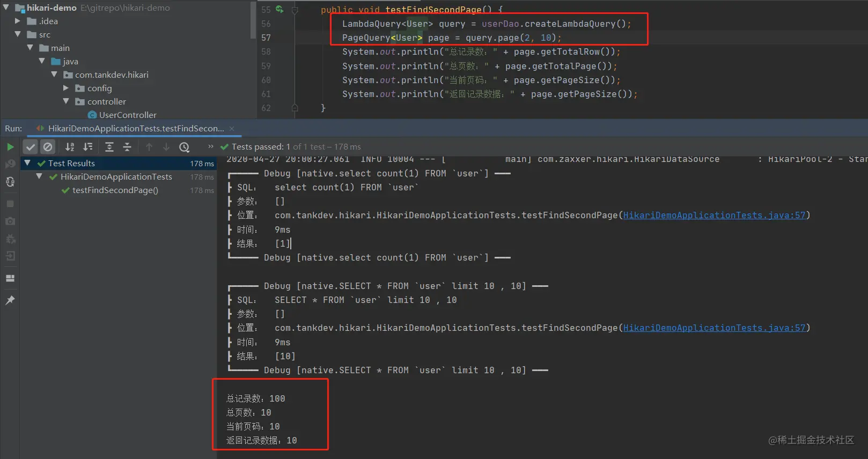Select HikariDemoApplicationTests in test tree

click(x=116, y=176)
